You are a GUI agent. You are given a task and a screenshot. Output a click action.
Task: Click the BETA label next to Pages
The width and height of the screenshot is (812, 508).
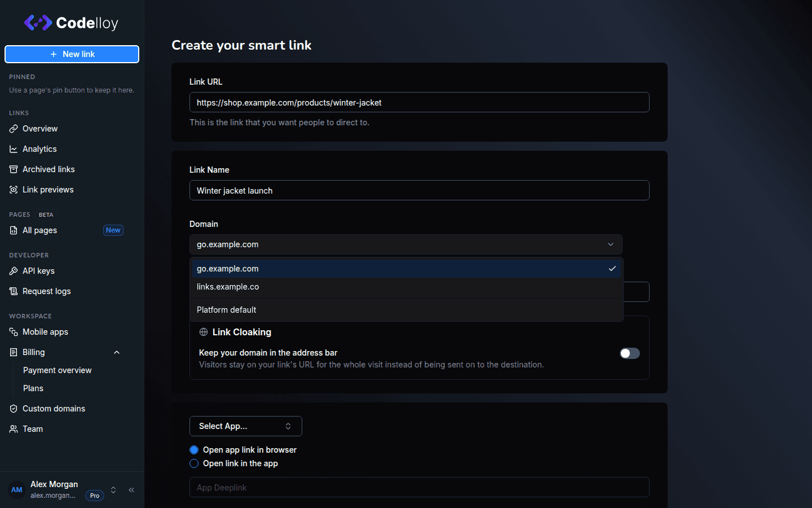pyautogui.click(x=46, y=214)
